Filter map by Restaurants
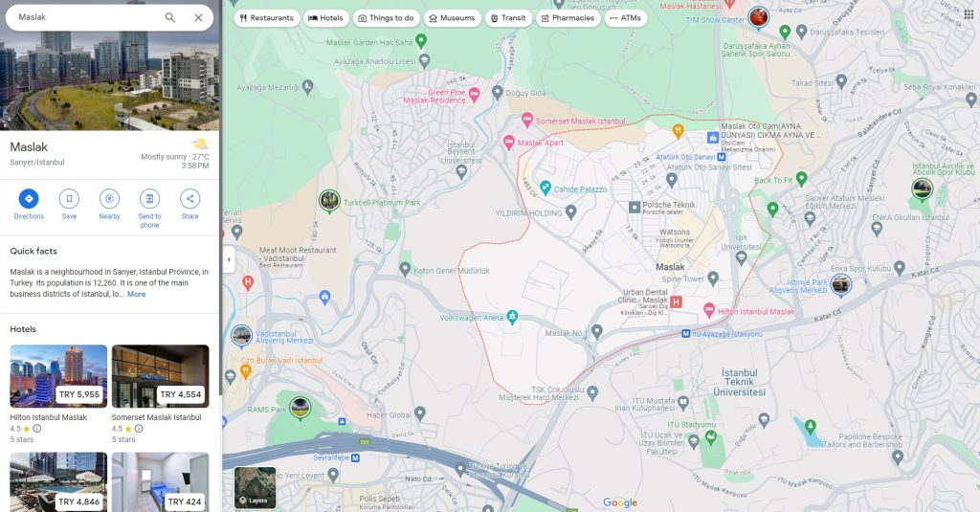The width and height of the screenshot is (980, 512). [267, 18]
